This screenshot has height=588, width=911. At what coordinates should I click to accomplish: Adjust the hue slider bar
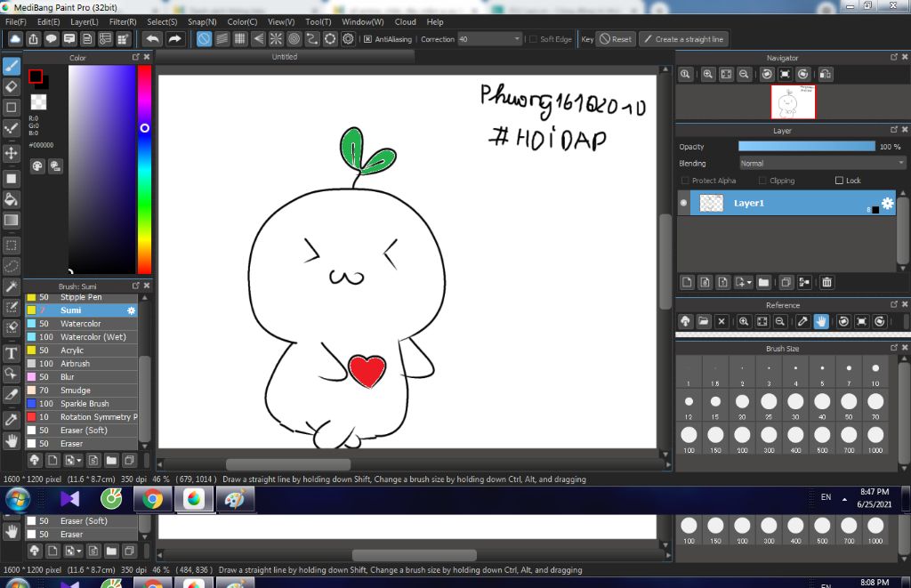click(x=145, y=169)
